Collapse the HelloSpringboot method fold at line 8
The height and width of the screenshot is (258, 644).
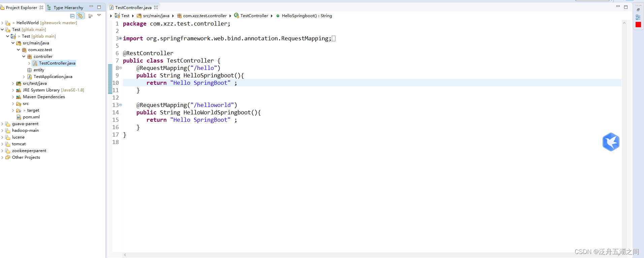coord(121,68)
